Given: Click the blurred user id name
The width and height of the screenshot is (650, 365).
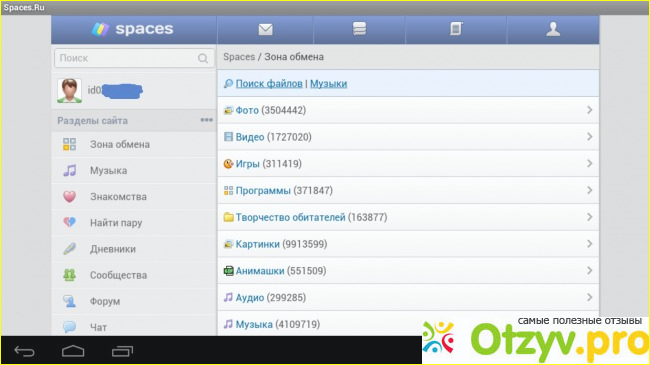Looking at the screenshot, I should coord(115,90).
